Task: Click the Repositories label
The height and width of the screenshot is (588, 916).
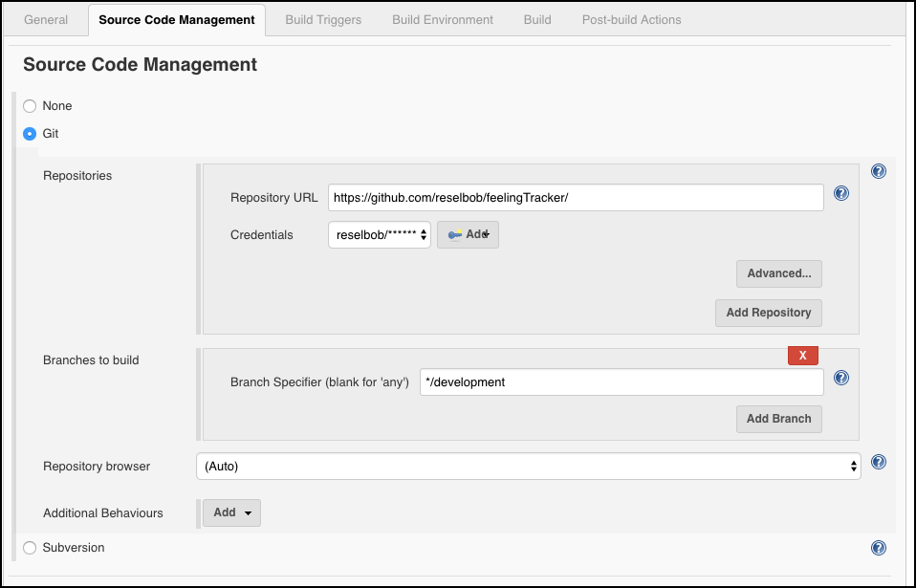Action: click(77, 176)
